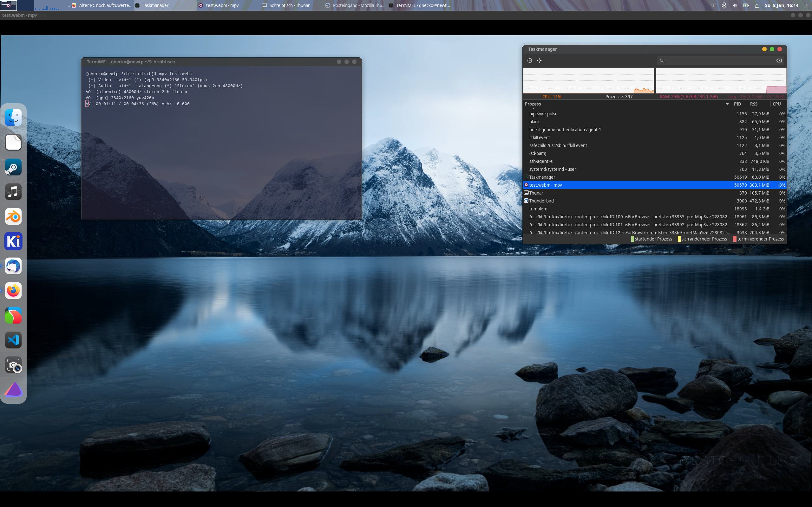The image size is (812, 507).
Task: Click the process search input field
Action: pyautogui.click(x=718, y=61)
